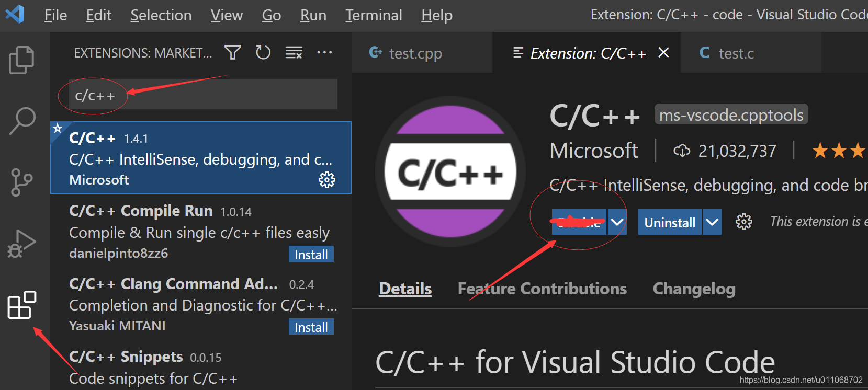Open the Run and Debug view
868x390 pixels.
click(21, 244)
